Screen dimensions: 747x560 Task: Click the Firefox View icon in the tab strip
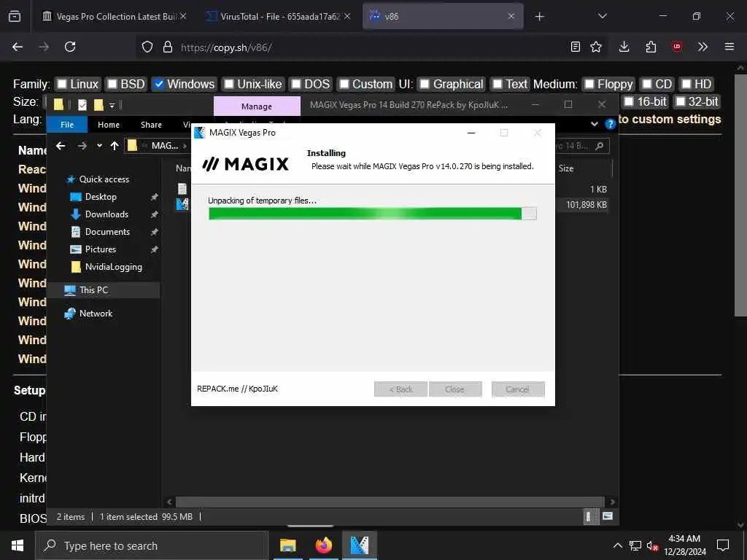[15, 16]
